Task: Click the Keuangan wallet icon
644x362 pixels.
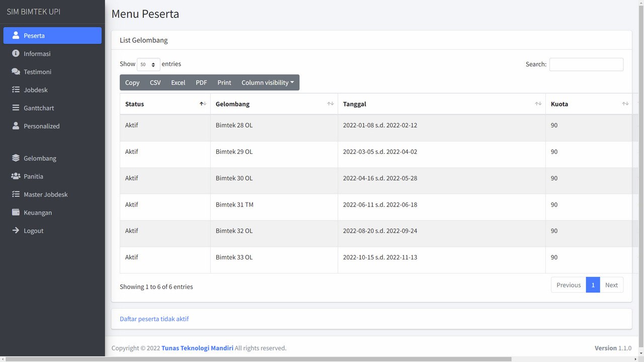Action: click(x=16, y=213)
